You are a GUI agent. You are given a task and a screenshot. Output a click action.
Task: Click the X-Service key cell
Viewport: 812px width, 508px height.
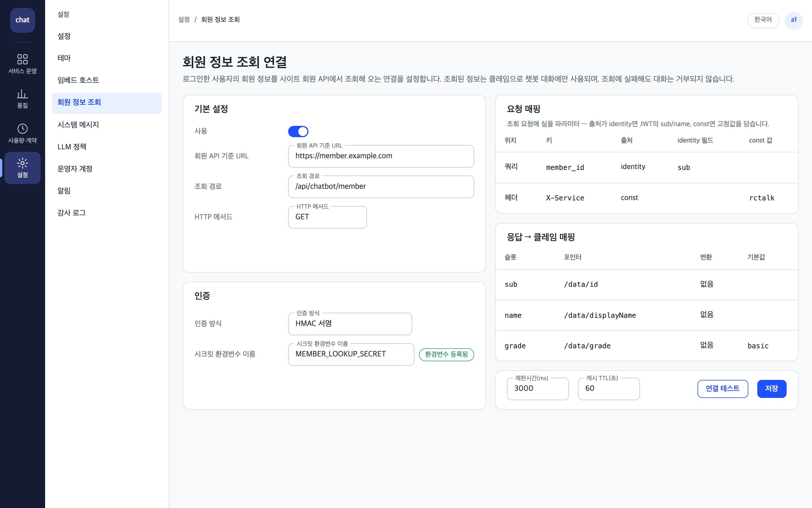pyautogui.click(x=565, y=198)
